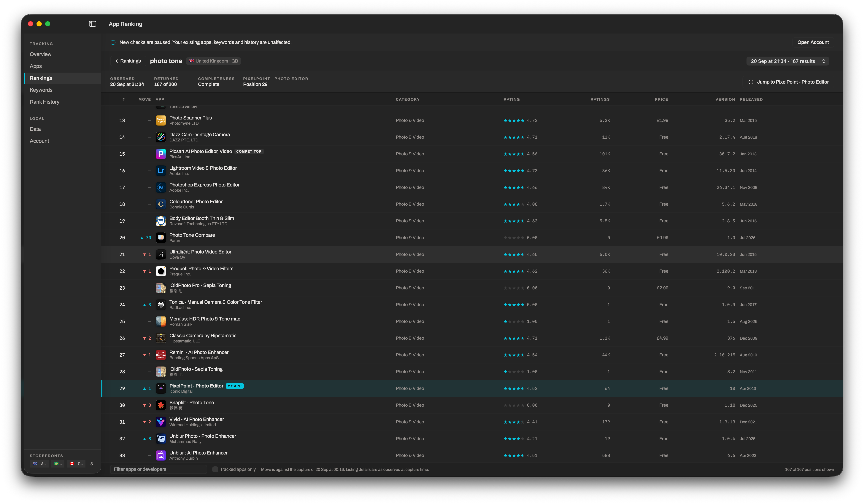Click the Unblur : AI Photo Enhancer icon

coord(161,456)
